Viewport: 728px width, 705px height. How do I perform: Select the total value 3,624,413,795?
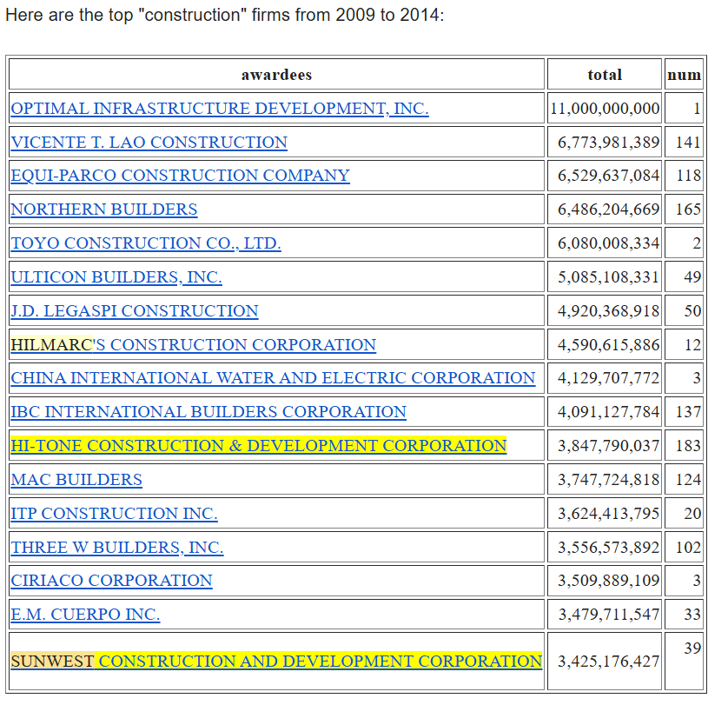point(608,515)
